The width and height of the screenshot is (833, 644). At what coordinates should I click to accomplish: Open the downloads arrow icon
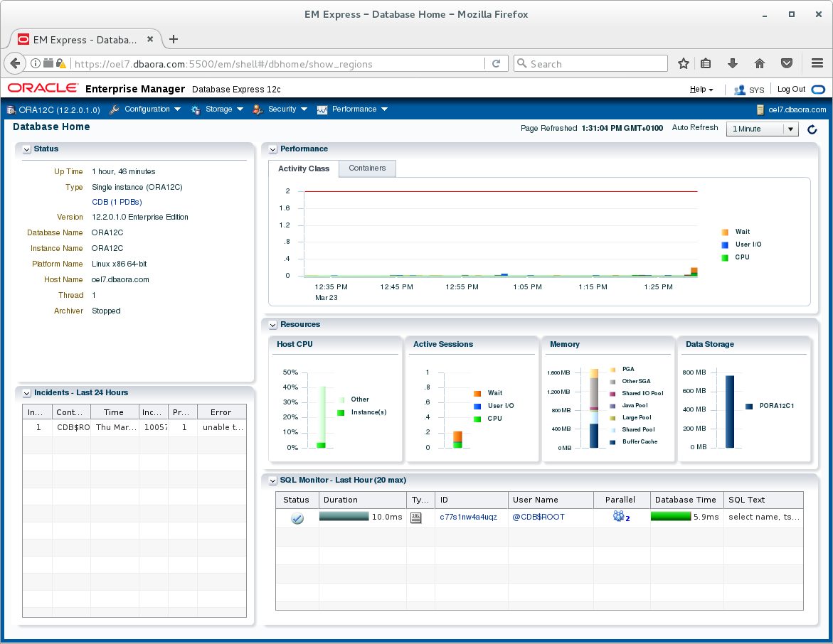pos(733,64)
